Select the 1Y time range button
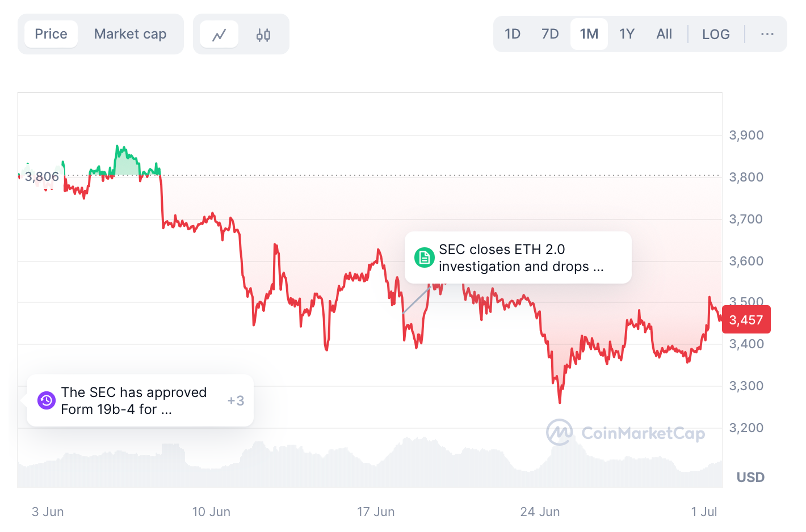This screenshot has width=806, height=532. tap(627, 33)
